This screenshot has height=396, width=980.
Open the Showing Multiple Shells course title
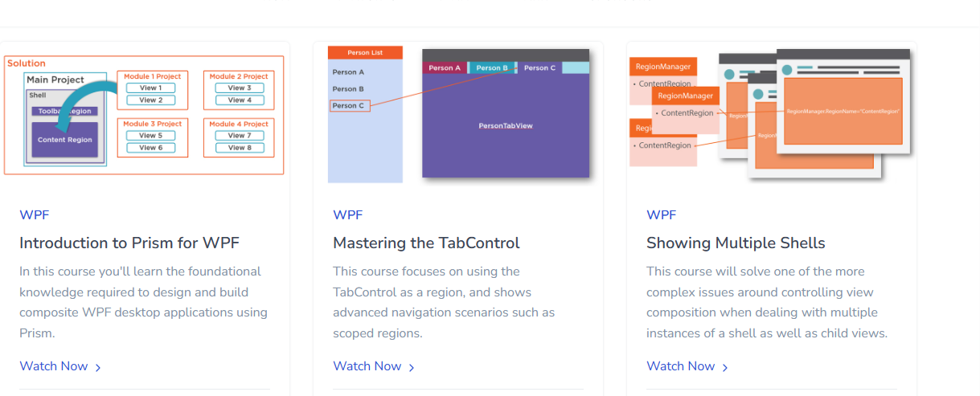736,243
